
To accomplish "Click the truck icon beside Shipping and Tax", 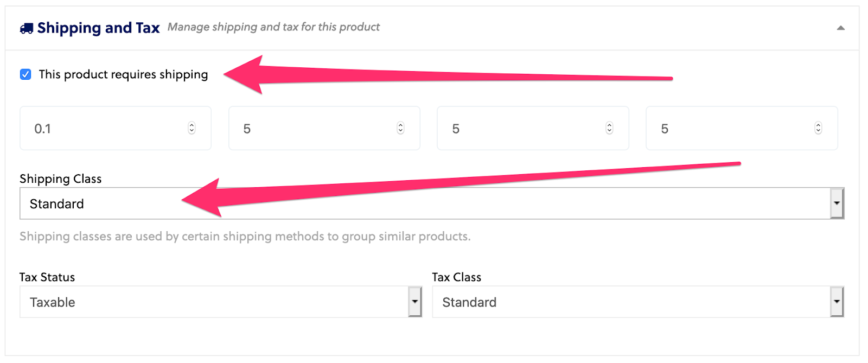I will pyautogui.click(x=26, y=28).
